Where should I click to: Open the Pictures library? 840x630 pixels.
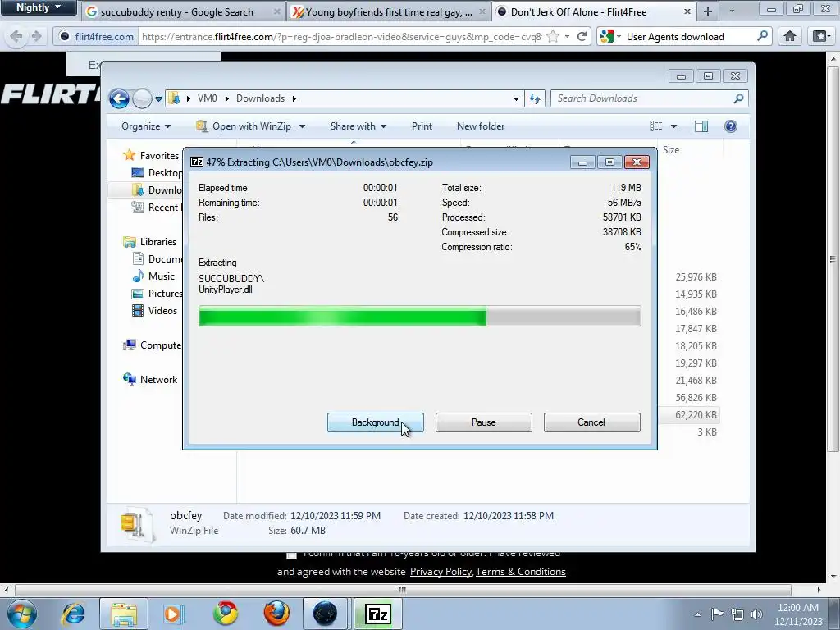[x=157, y=293]
